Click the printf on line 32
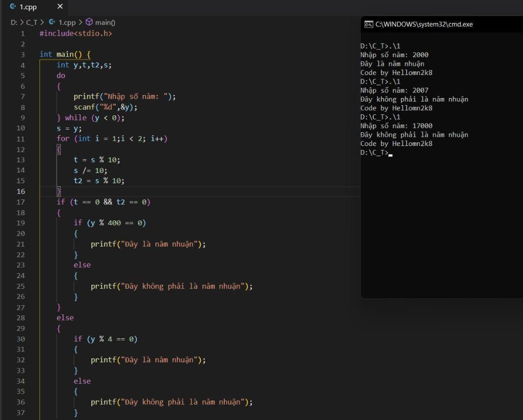523x420 pixels. coord(149,360)
